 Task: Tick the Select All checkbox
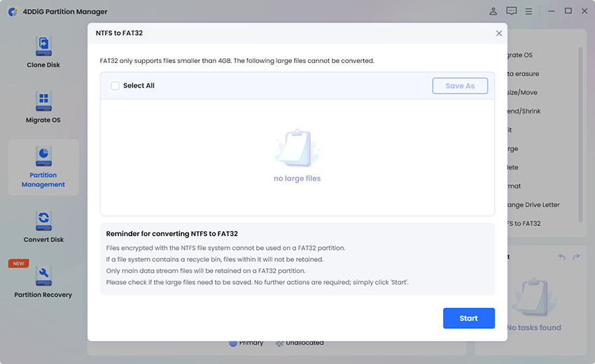(x=115, y=86)
